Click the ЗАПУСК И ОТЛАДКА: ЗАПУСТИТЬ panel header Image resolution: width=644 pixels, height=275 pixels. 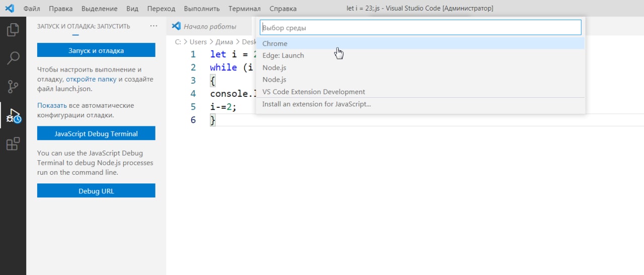84,26
